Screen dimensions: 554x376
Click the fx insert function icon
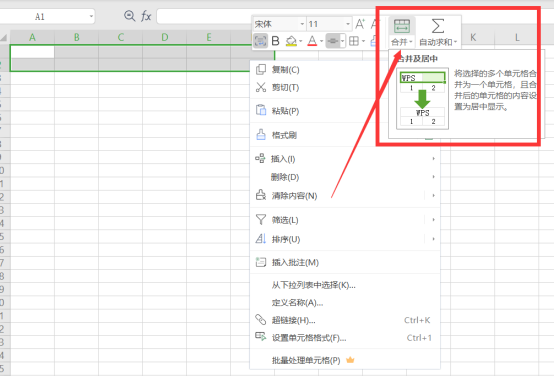[146, 16]
